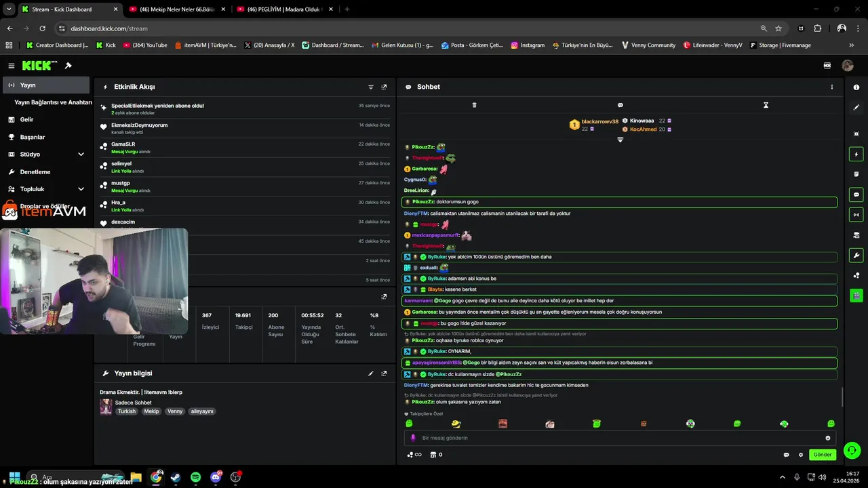Open Discord from the taskbar

click(216, 477)
